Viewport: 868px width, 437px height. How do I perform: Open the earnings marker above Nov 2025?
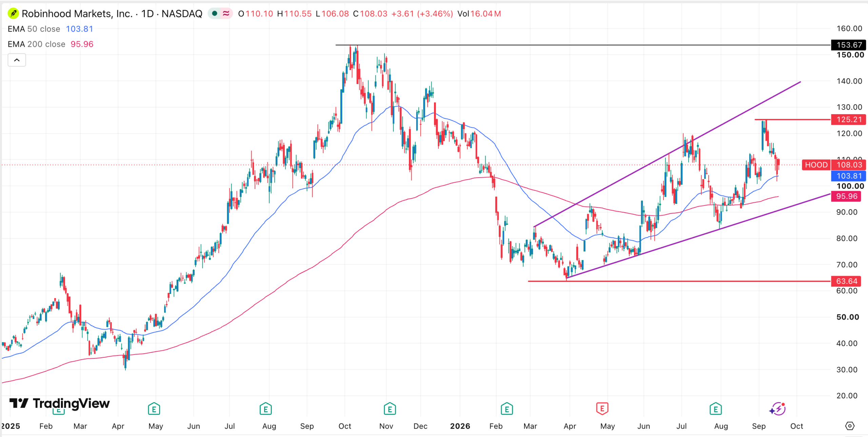tap(390, 409)
